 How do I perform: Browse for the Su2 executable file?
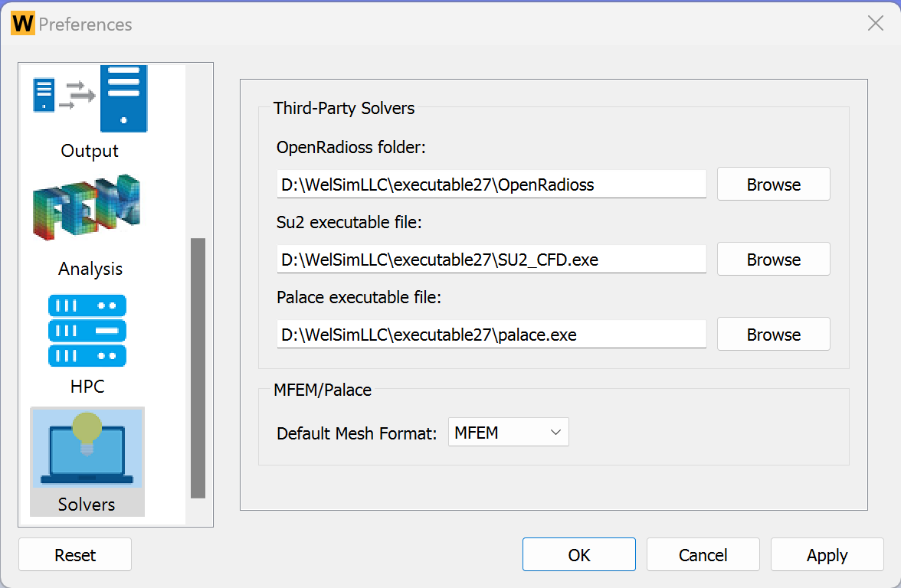(773, 260)
